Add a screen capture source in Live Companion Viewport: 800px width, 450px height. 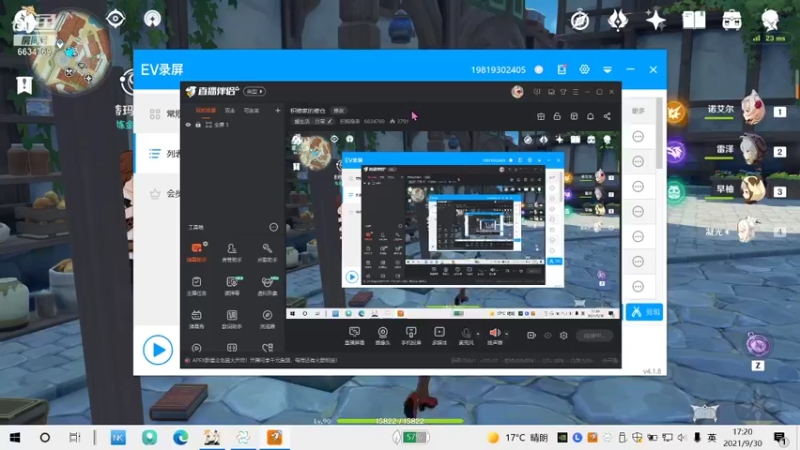pos(354,336)
